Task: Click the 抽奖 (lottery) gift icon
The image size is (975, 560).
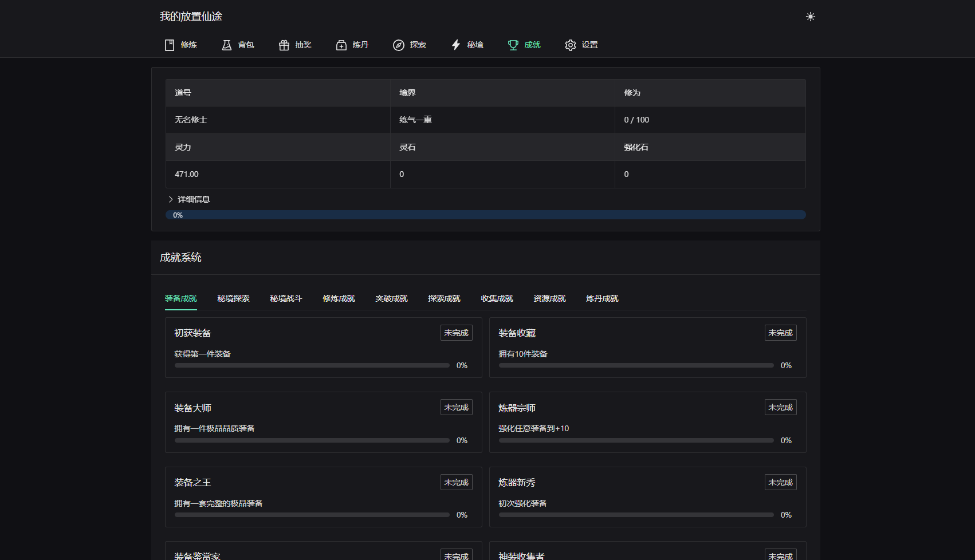Action: click(x=284, y=45)
